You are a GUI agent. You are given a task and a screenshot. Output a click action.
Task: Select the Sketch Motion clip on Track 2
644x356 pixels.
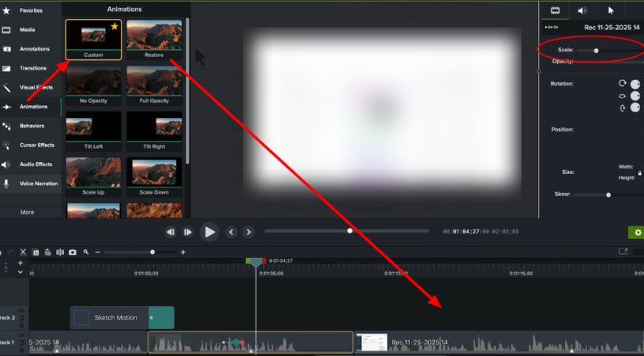[122, 318]
